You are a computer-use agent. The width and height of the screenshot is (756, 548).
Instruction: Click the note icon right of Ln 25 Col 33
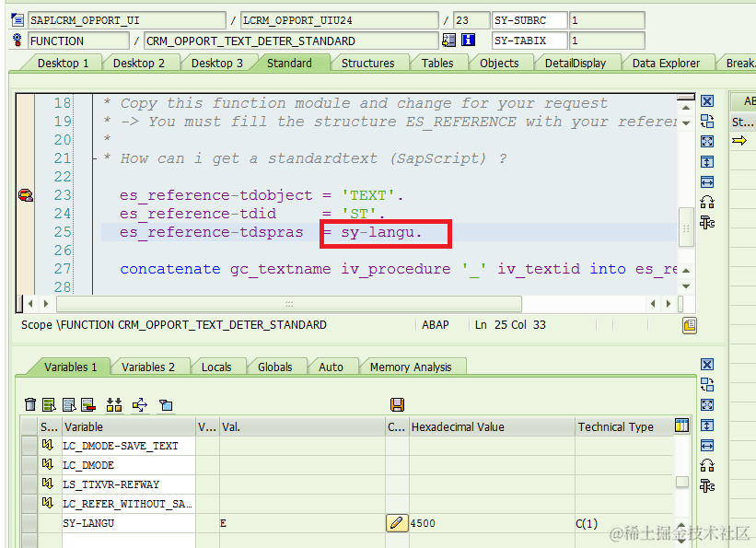point(690,326)
